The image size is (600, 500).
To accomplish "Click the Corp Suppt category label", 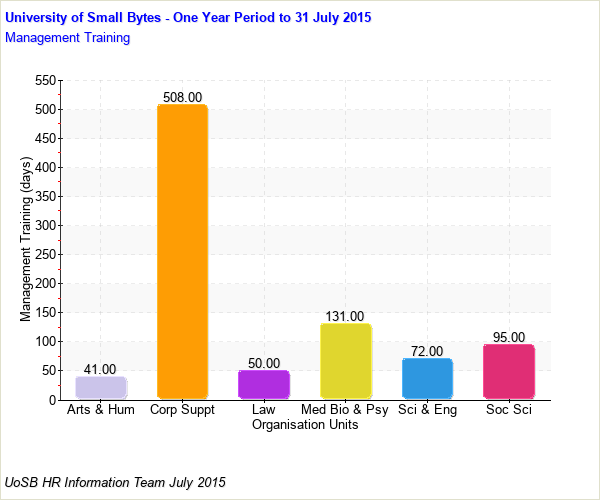I will pos(182,410).
